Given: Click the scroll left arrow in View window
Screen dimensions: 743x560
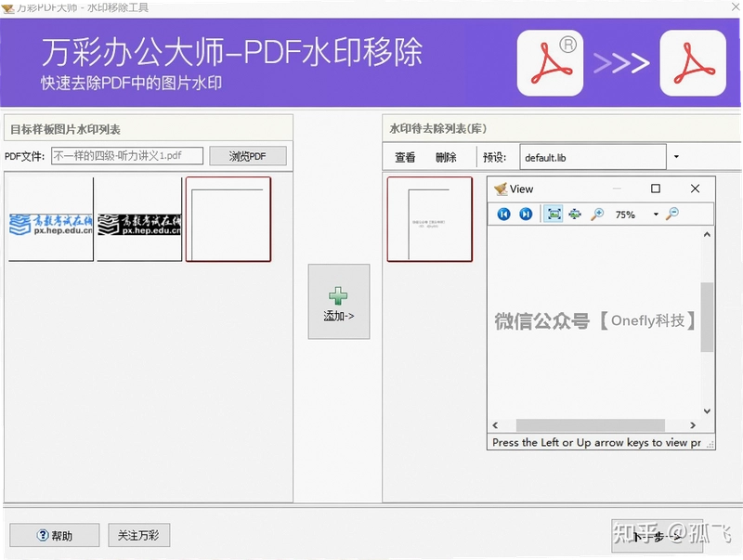Looking at the screenshot, I should [x=495, y=425].
